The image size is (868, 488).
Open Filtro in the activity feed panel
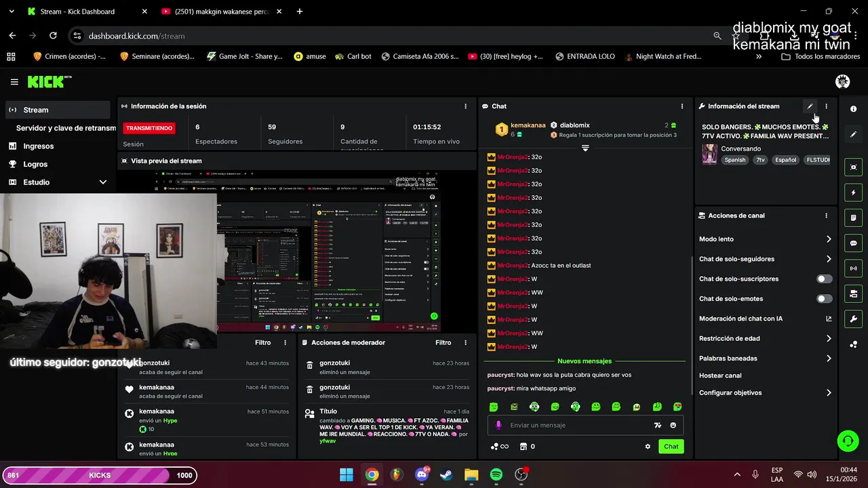coord(262,343)
